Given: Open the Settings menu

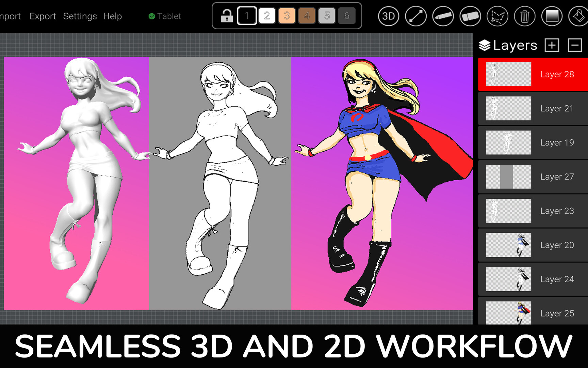Looking at the screenshot, I should click(80, 16).
